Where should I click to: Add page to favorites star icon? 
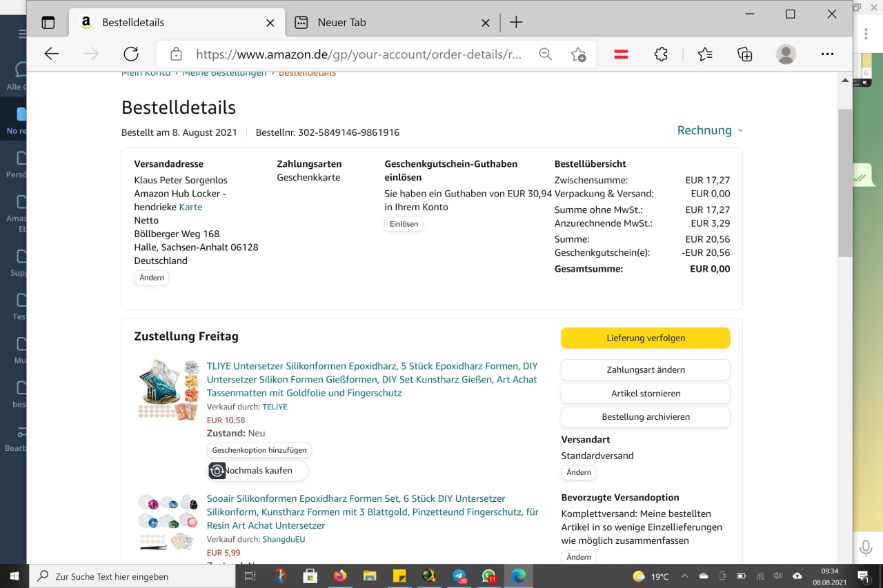[x=578, y=54]
